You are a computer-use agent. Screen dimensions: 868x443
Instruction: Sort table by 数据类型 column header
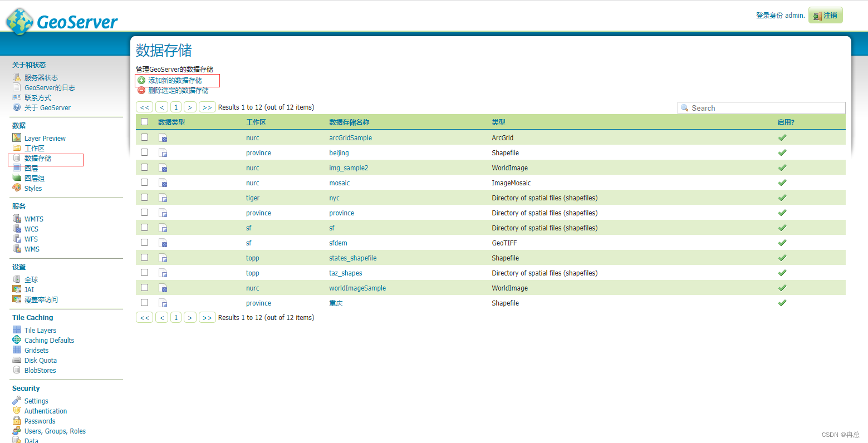tap(171, 122)
